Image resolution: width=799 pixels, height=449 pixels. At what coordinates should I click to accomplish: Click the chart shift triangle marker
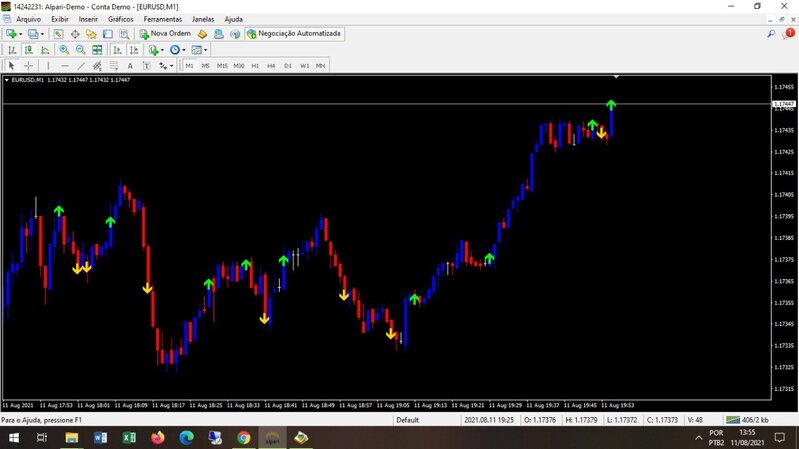(x=616, y=77)
